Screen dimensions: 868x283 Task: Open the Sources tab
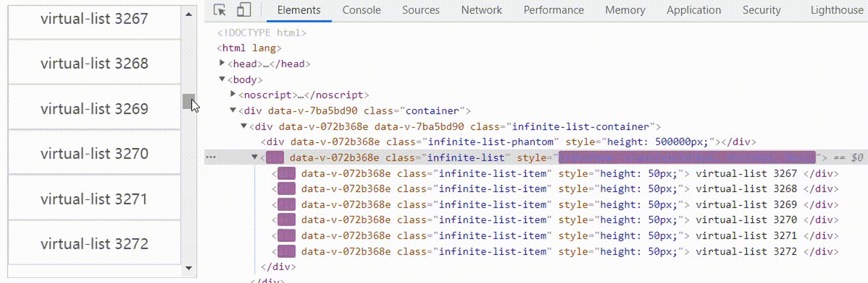pos(421,10)
